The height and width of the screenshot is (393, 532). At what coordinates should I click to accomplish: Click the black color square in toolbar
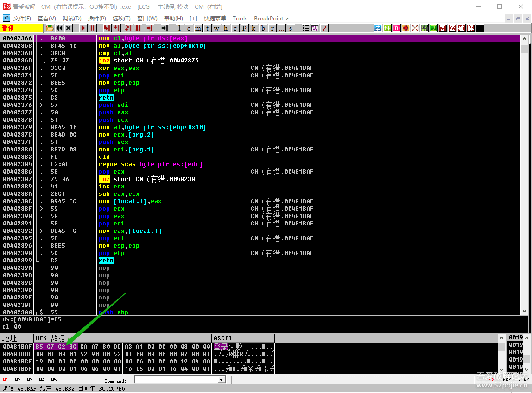[480, 28]
